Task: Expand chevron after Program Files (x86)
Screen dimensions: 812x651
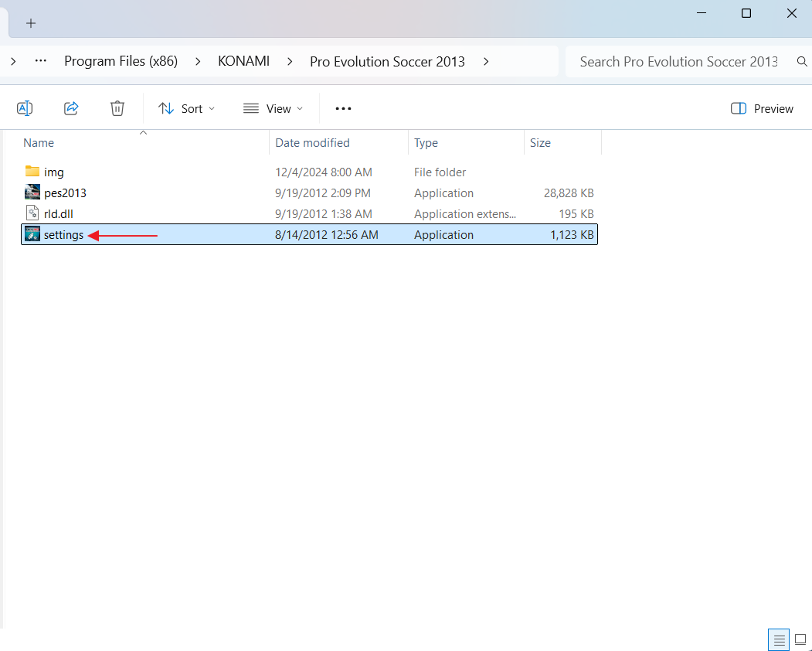Action: click(198, 62)
